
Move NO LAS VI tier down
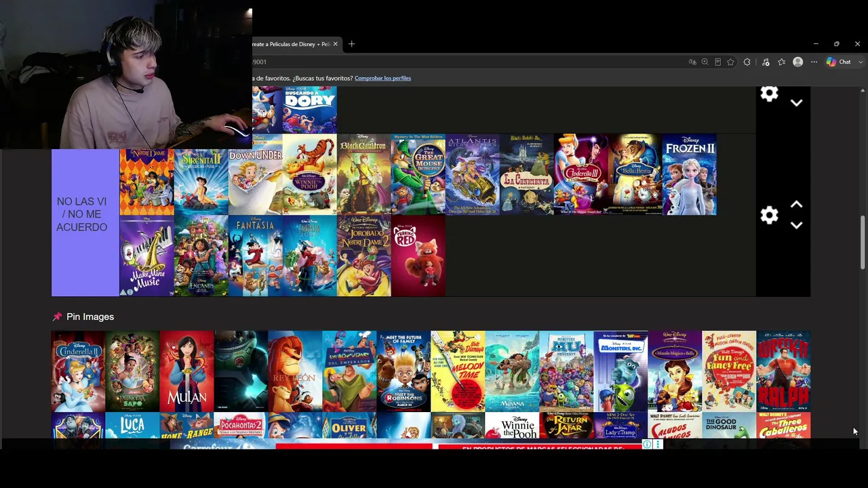pyautogui.click(x=797, y=225)
